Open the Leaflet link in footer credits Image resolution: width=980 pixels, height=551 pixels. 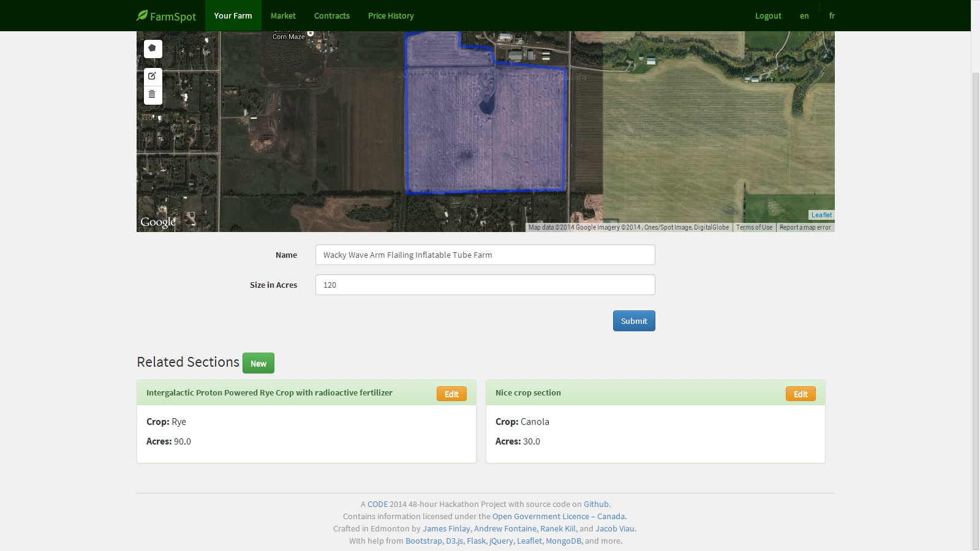(529, 541)
